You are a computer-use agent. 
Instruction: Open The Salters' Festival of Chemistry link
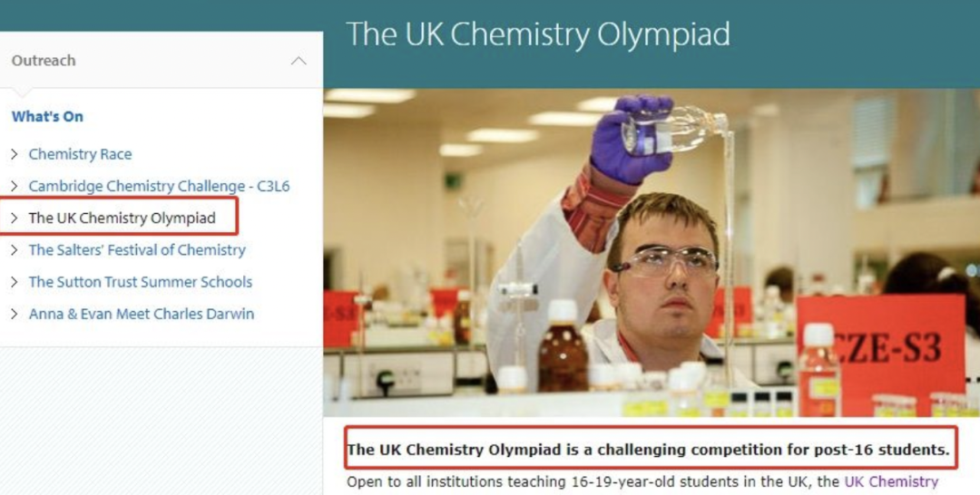[x=137, y=249]
